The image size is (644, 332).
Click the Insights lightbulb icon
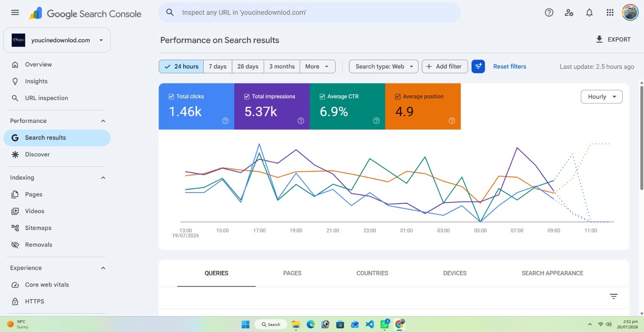pyautogui.click(x=15, y=81)
